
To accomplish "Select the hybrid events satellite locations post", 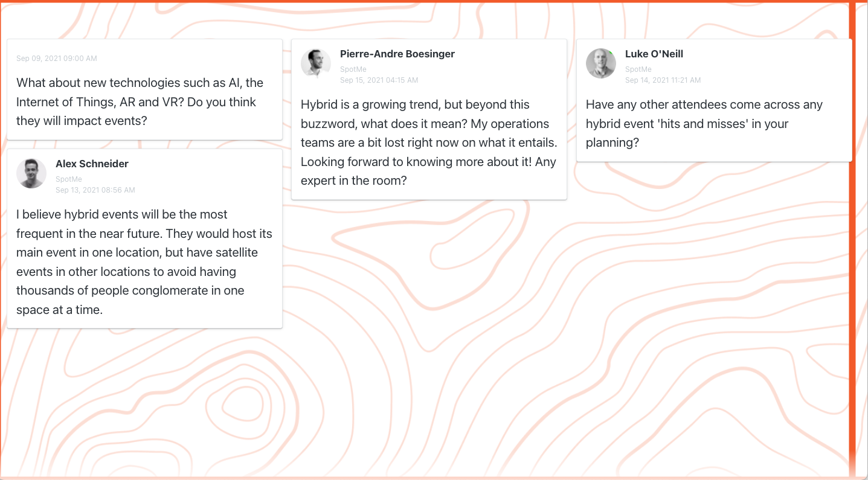I will (144, 238).
